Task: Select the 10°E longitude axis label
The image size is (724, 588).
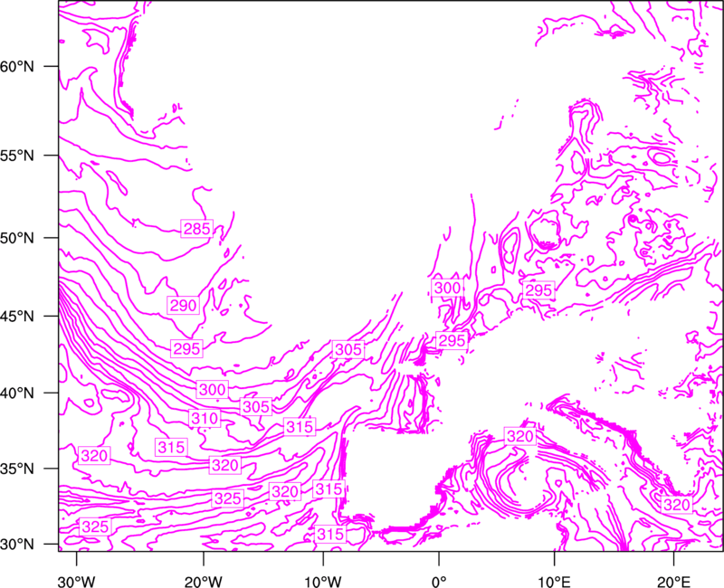Action: (554, 582)
